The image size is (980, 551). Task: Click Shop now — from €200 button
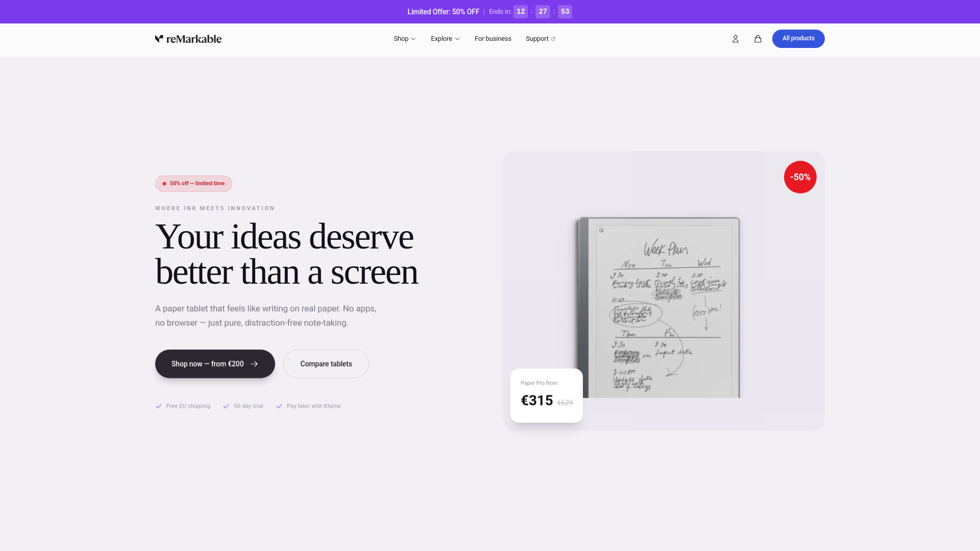[x=215, y=364]
